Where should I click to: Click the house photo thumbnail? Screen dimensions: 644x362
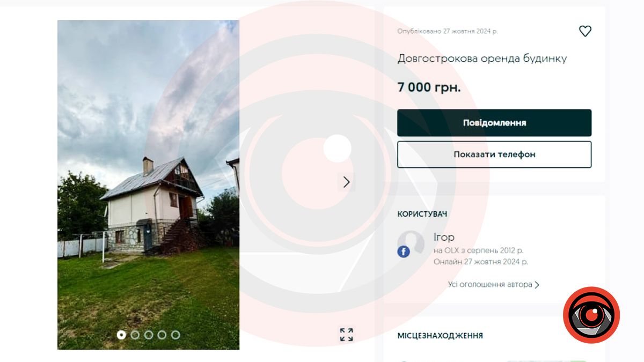click(148, 184)
